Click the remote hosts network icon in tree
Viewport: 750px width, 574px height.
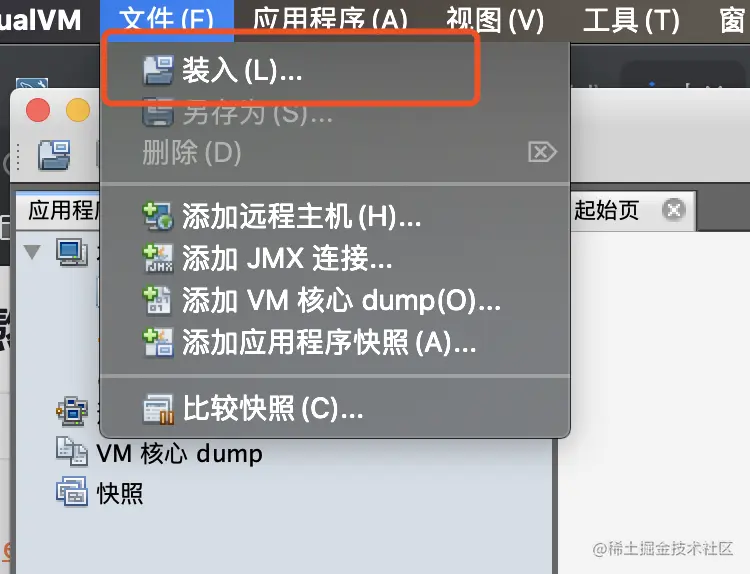pyautogui.click(x=72, y=411)
